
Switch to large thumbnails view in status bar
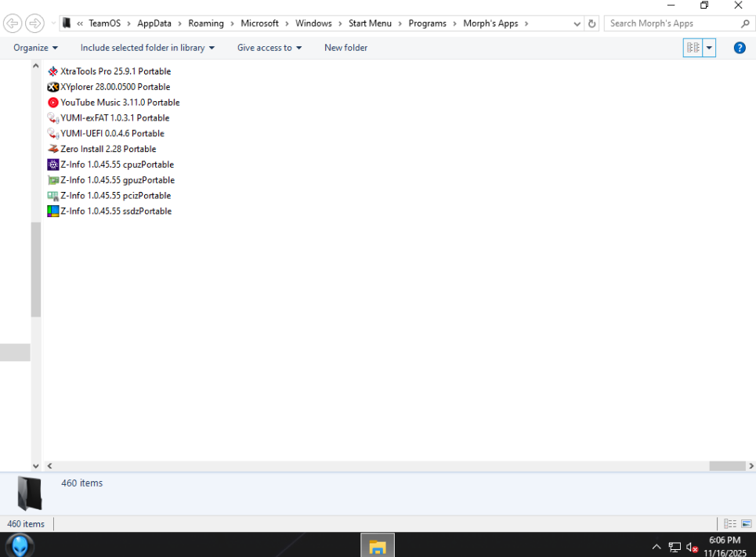point(747,524)
